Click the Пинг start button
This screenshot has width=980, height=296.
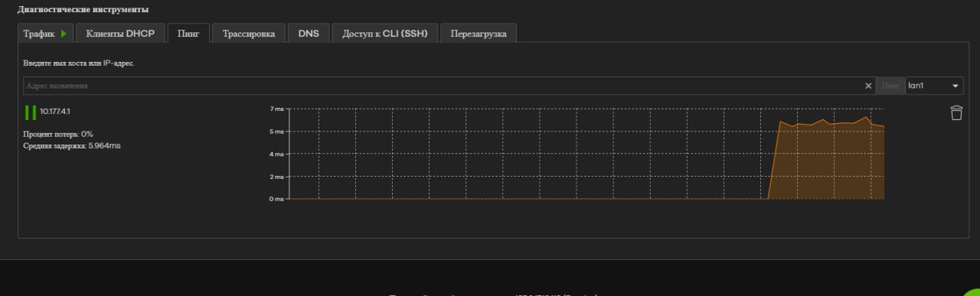tap(890, 86)
